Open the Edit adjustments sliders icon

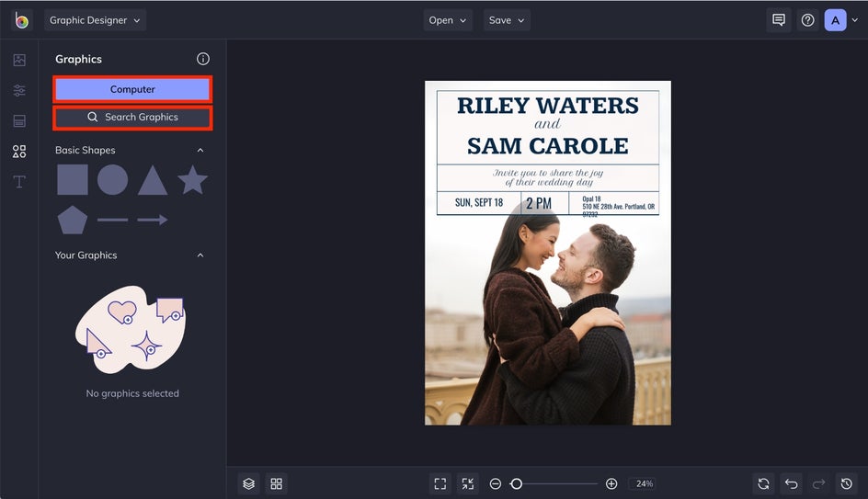coord(19,90)
